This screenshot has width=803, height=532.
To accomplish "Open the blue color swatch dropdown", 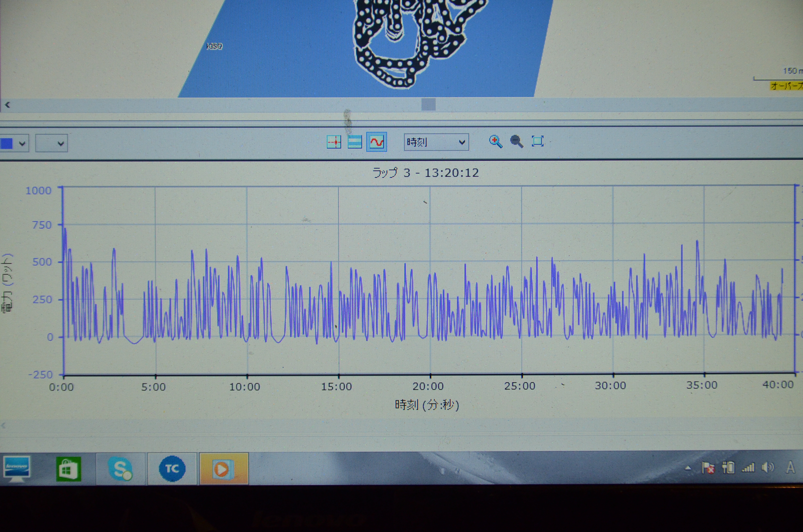I will [x=14, y=143].
